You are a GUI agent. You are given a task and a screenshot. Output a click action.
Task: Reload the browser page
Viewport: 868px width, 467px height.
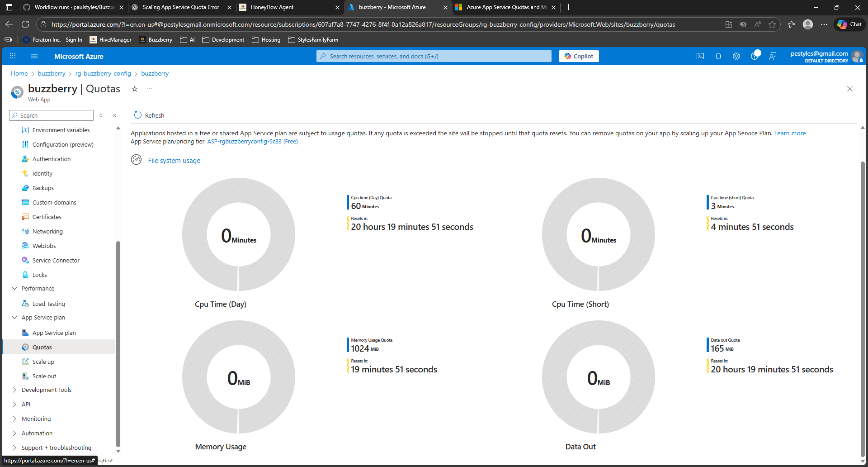[x=25, y=24]
